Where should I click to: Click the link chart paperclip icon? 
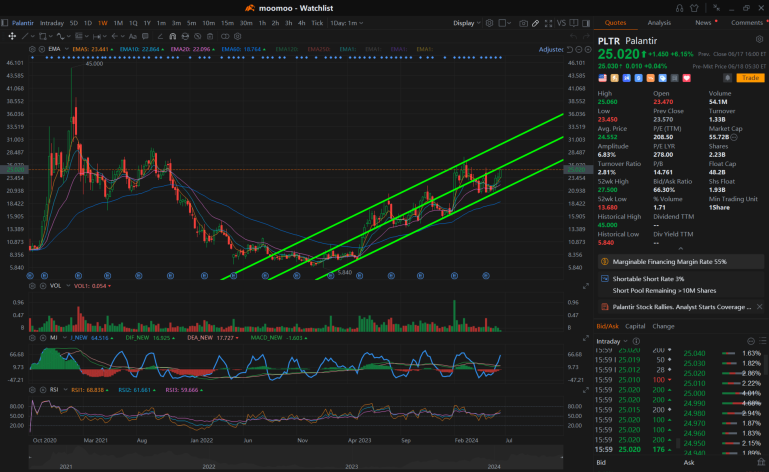click(536, 23)
